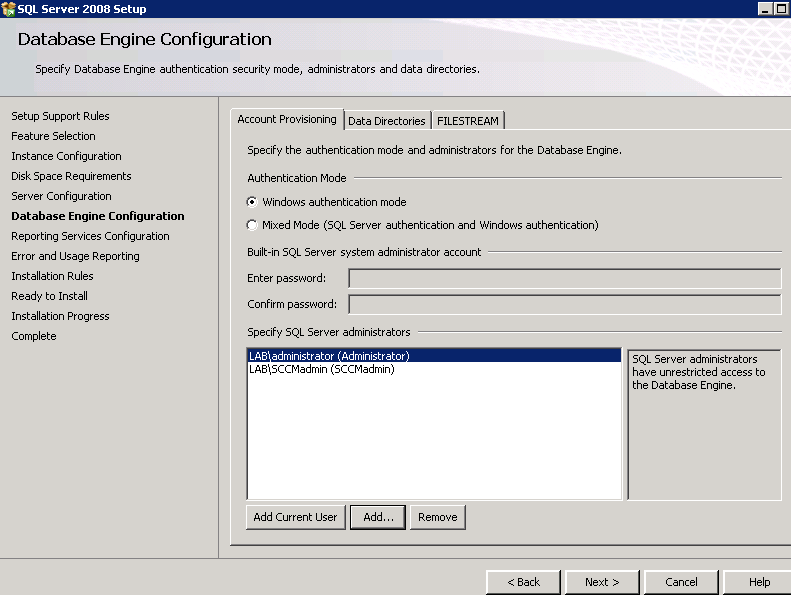Screen dimensions: 791x595
Task: Click Error and Usage Reporting step
Action: point(75,256)
